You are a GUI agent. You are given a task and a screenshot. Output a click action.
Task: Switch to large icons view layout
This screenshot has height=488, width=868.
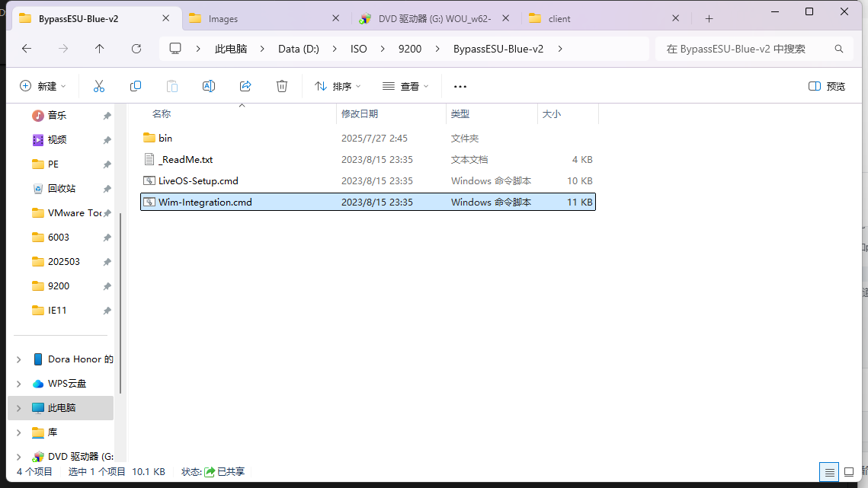[849, 472]
